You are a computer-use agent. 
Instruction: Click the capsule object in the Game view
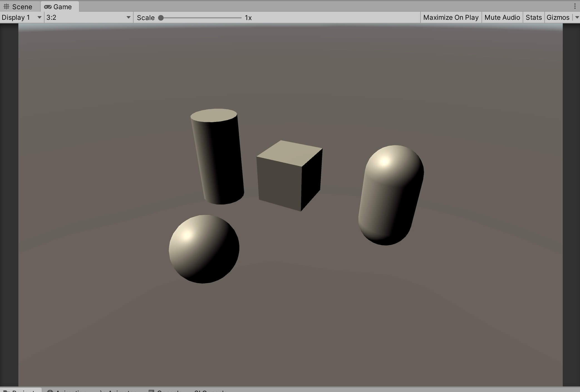click(391, 195)
